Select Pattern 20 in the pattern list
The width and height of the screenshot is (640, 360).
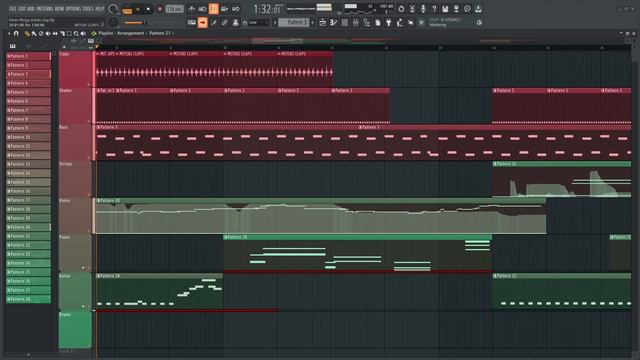pyautogui.click(x=29, y=227)
